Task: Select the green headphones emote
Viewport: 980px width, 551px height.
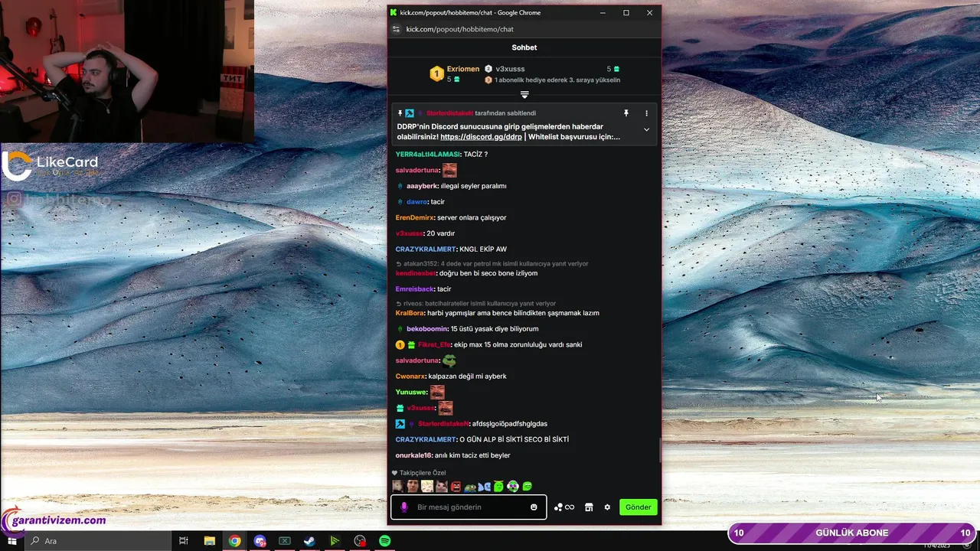Action: [513, 486]
